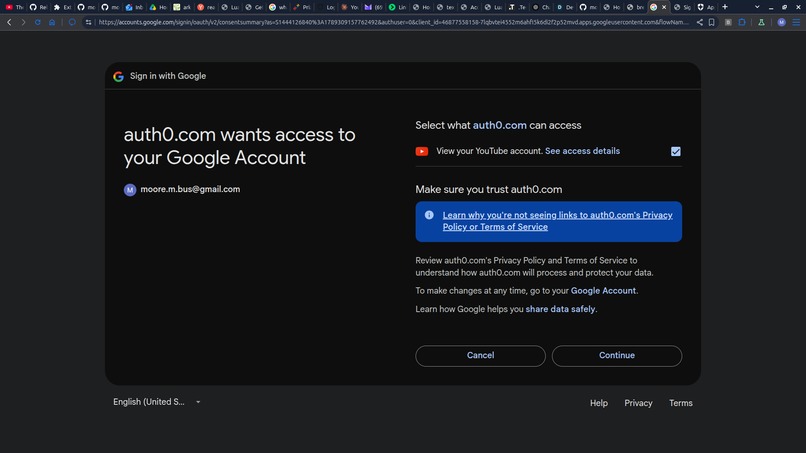Switch to the 'Ext' extensions tab
This screenshot has height=453, width=806.
coord(62,7)
